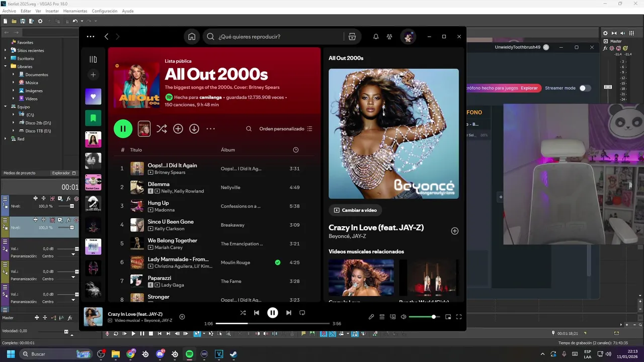Open the Crazy In Love related music video thumbnail
Image resolution: width=644 pixels, height=362 pixels.
(x=361, y=278)
